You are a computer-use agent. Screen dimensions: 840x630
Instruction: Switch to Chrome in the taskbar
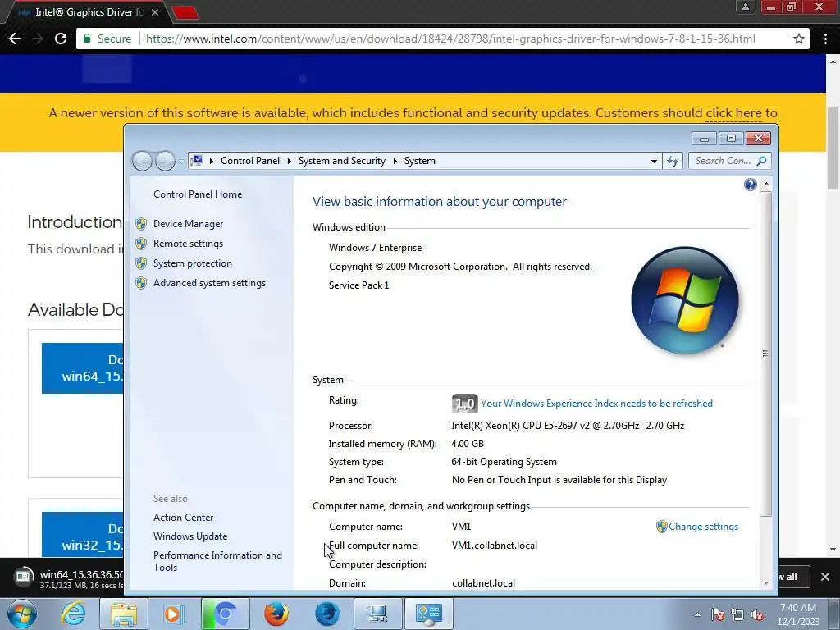click(x=226, y=614)
